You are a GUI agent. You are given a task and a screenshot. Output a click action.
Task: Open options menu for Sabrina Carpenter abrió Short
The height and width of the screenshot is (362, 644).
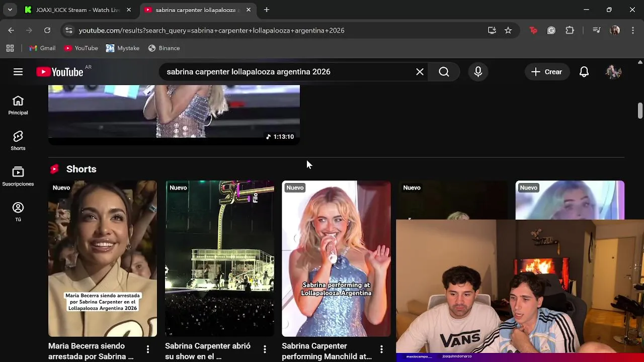pyautogui.click(x=265, y=349)
